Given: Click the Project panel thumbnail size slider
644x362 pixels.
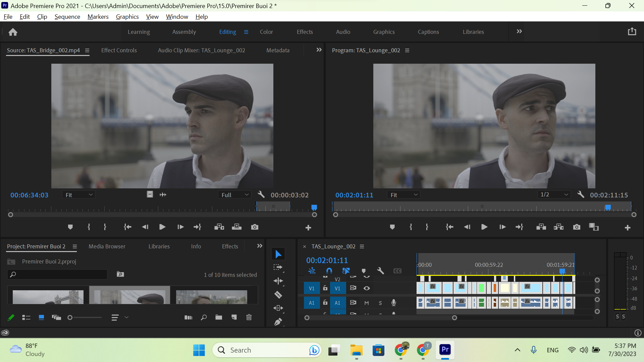Looking at the screenshot, I should point(85,317).
